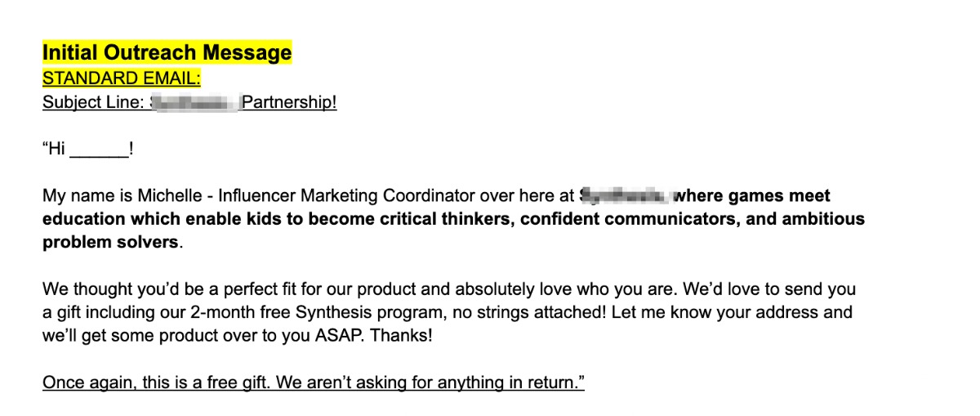
Task: Click the word 'Thanks!' ending the paragraph
Action: pyautogui.click(x=402, y=336)
